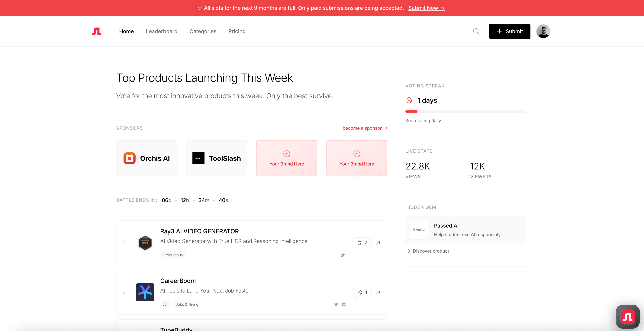Click the plus circle in first brand placeholder
The image size is (644, 331).
pyautogui.click(x=287, y=154)
